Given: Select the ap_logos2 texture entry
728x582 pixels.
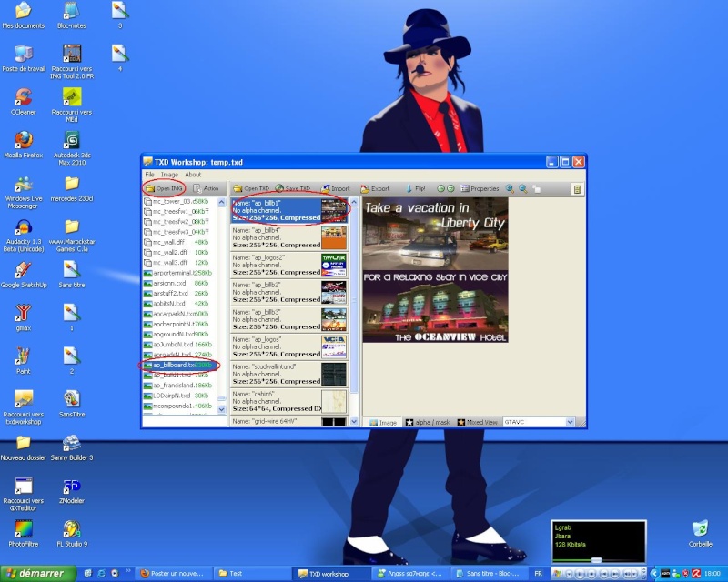Looking at the screenshot, I should [x=289, y=265].
